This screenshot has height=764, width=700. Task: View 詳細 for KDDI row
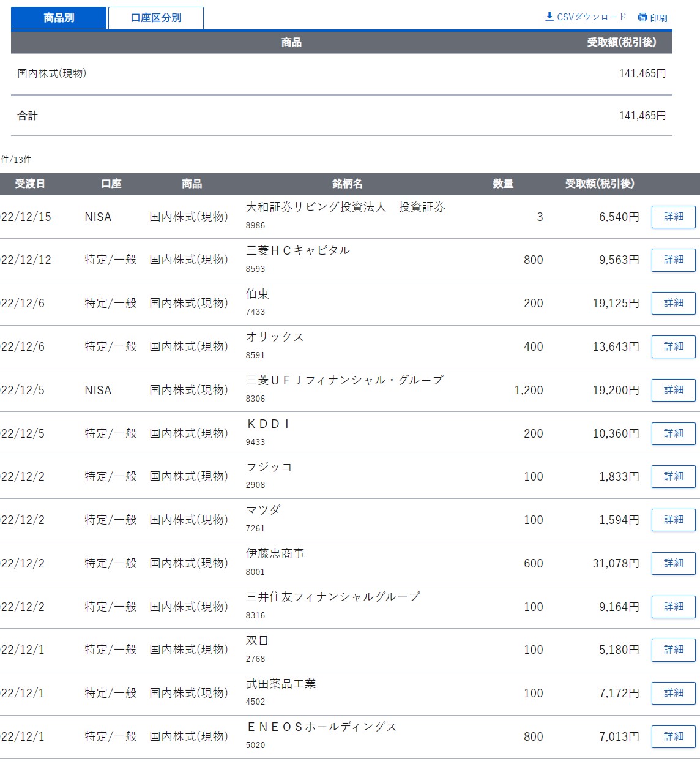pos(673,433)
